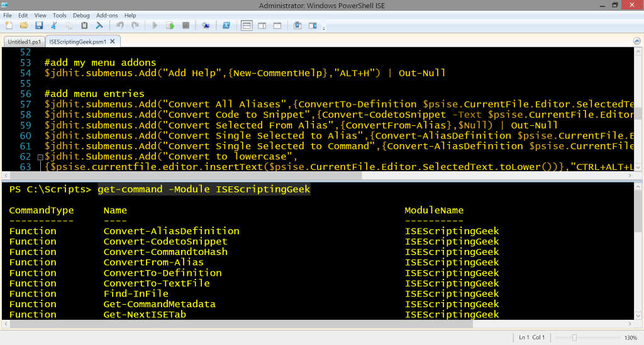Image resolution: width=644 pixels, height=345 pixels.
Task: Click the New script icon
Action: [x=9, y=25]
